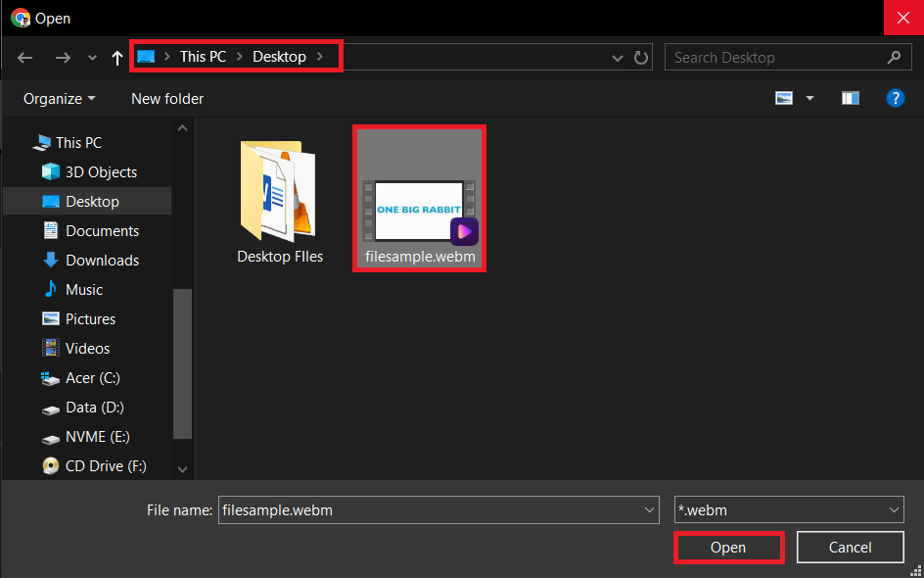
Task: Open the File name dropdown arrow
Action: pyautogui.click(x=649, y=510)
